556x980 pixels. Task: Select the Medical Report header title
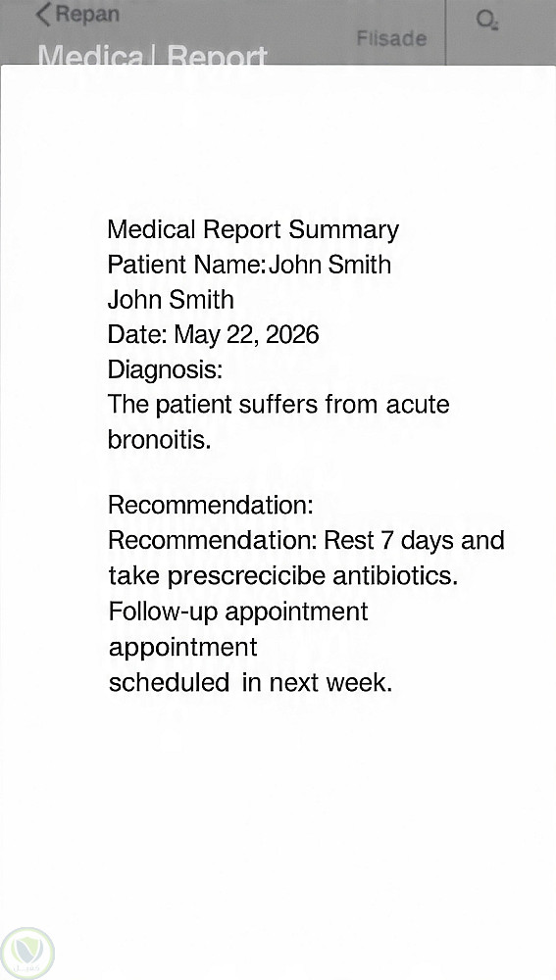(x=153, y=56)
